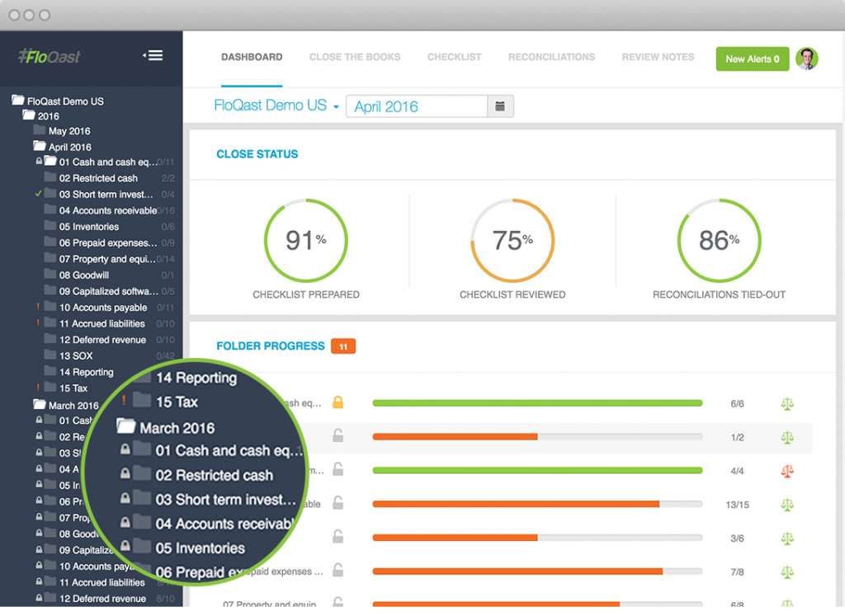Switch to the Close the Books tab

(x=355, y=58)
